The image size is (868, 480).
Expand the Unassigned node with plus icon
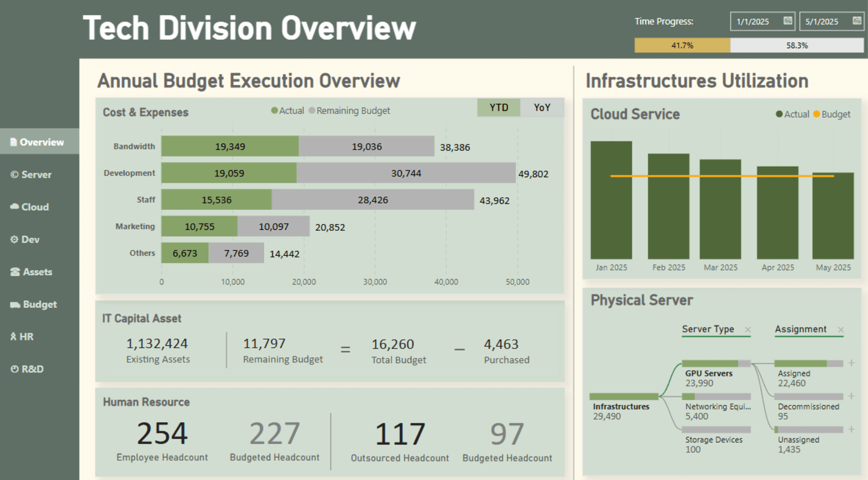(851, 429)
